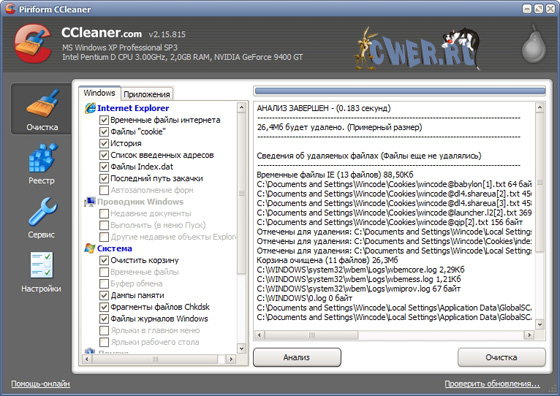Image resolution: width=560 pixels, height=396 pixels.
Task: Click the CCleaner logo in the header
Action: 33,44
